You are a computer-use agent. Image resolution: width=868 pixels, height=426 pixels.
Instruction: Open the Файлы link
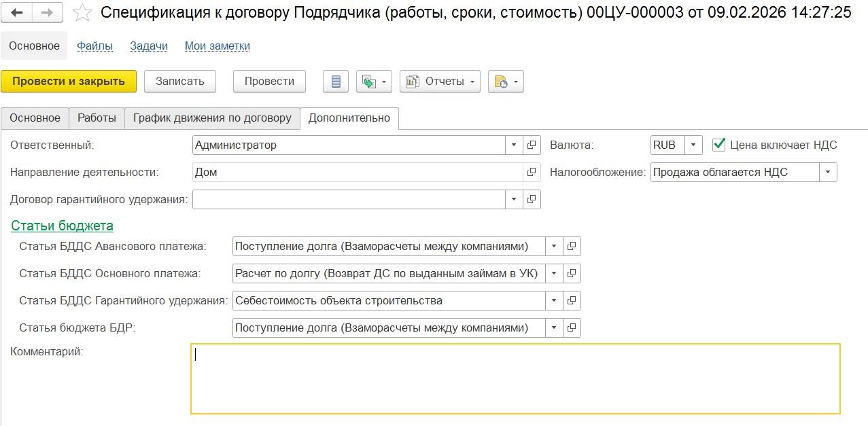[94, 46]
